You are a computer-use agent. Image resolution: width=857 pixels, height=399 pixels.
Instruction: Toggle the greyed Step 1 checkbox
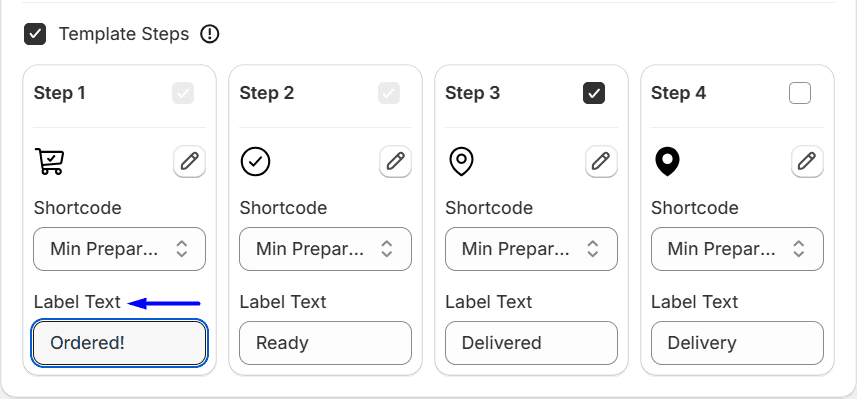coord(183,93)
